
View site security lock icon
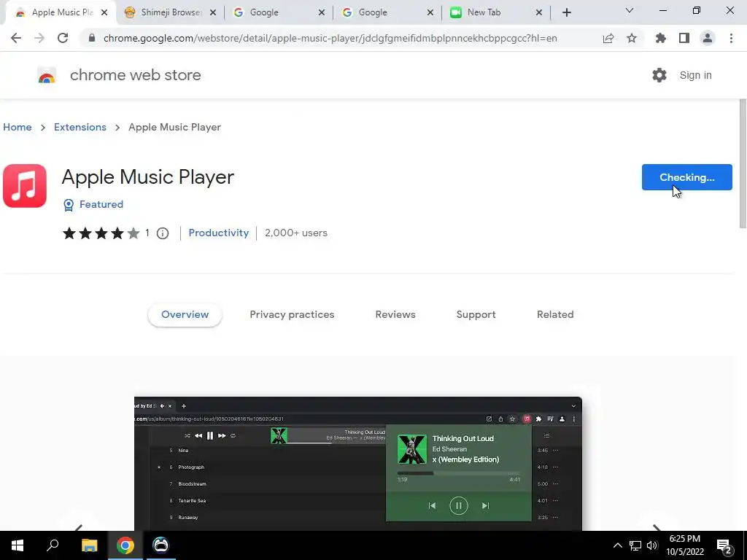click(x=92, y=38)
